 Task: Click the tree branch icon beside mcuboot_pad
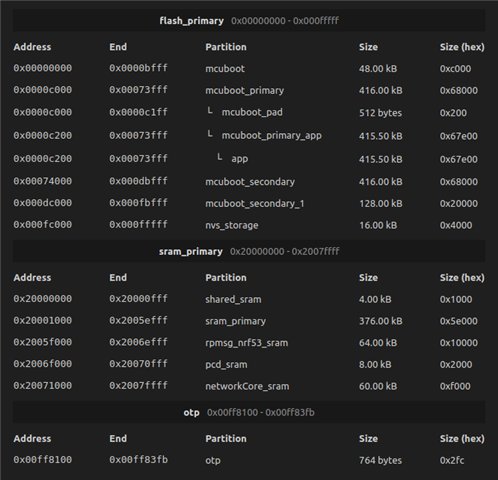[210, 111]
